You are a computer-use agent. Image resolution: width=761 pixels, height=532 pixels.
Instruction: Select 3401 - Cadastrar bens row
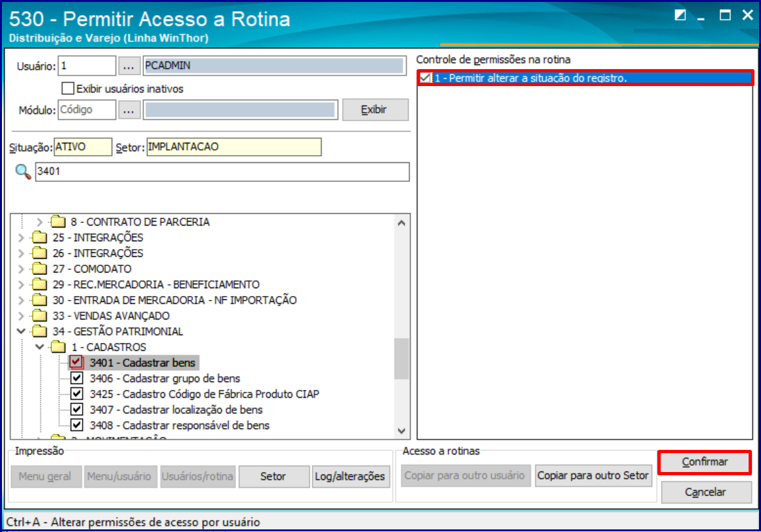142,362
